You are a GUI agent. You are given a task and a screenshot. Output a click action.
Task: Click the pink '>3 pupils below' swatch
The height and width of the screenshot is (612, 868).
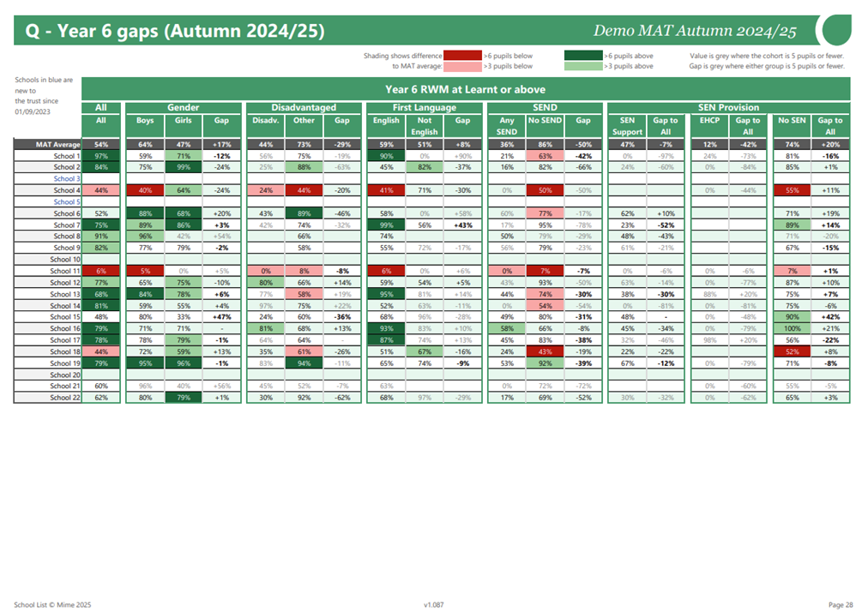tap(462, 66)
